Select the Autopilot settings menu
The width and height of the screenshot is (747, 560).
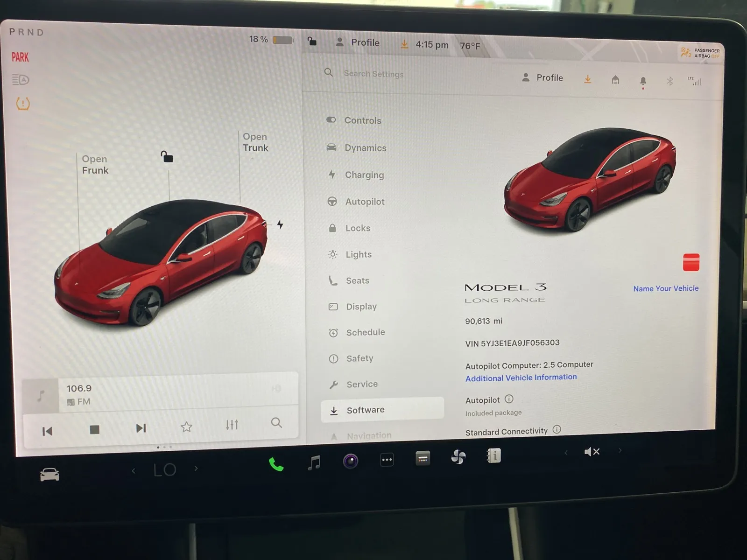tap(365, 202)
